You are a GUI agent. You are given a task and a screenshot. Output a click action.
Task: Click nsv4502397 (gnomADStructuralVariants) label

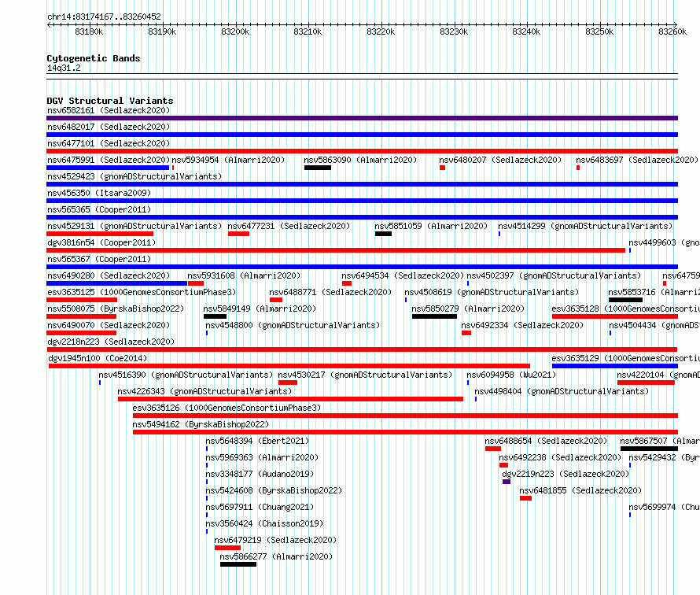tap(554, 275)
